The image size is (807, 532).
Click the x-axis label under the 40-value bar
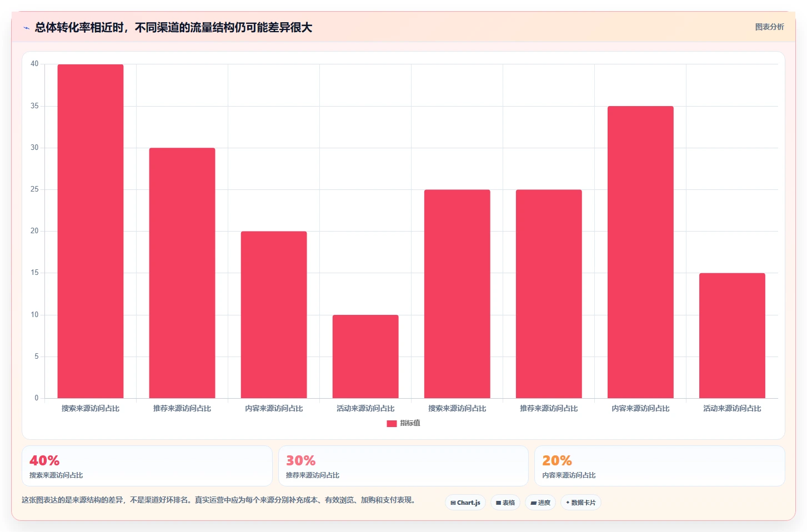tap(91, 408)
